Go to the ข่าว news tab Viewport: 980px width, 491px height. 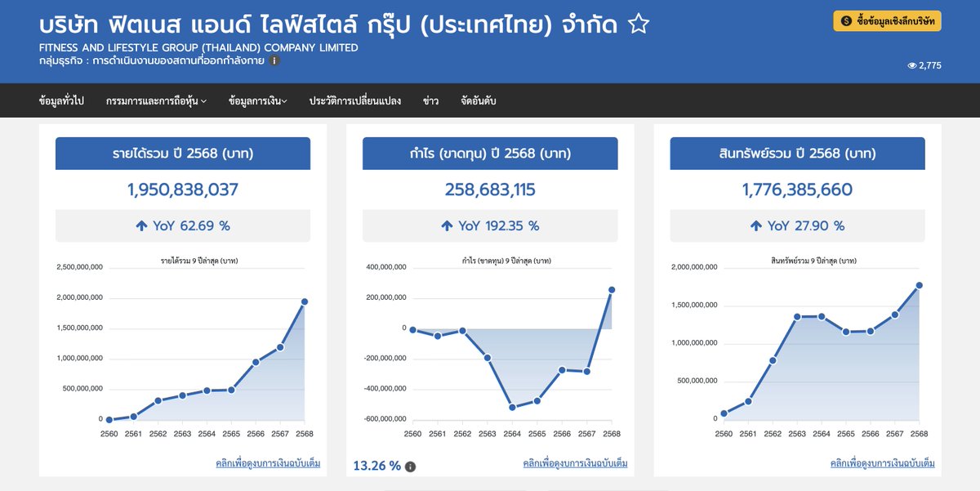coord(430,101)
